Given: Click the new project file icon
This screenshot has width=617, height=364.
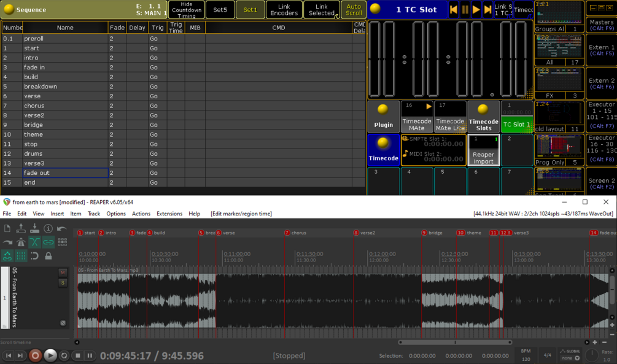Looking at the screenshot, I should [x=7, y=228].
